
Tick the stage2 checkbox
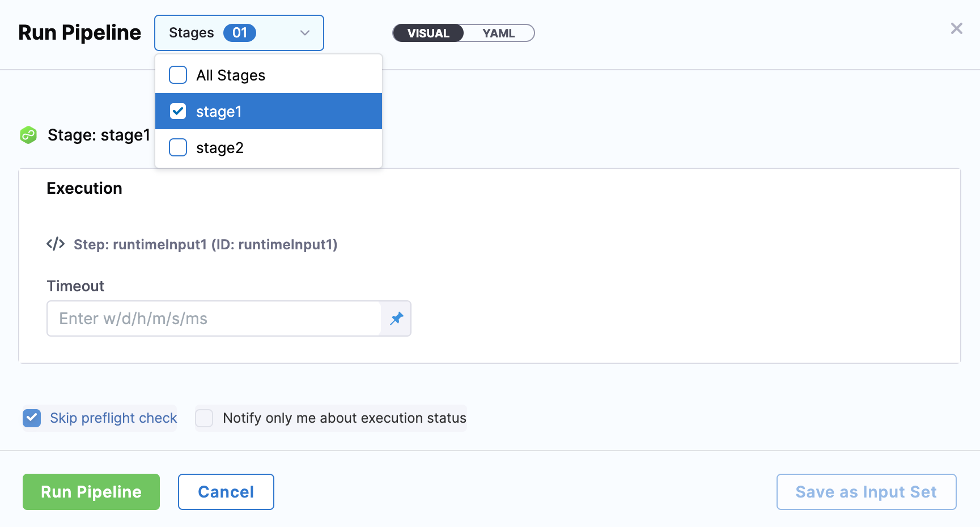[178, 147]
